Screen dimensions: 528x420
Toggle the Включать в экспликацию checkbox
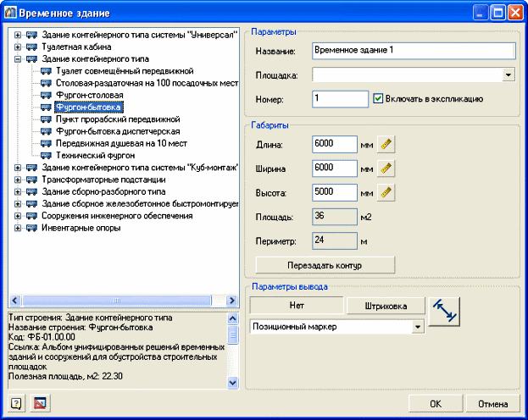tap(378, 98)
